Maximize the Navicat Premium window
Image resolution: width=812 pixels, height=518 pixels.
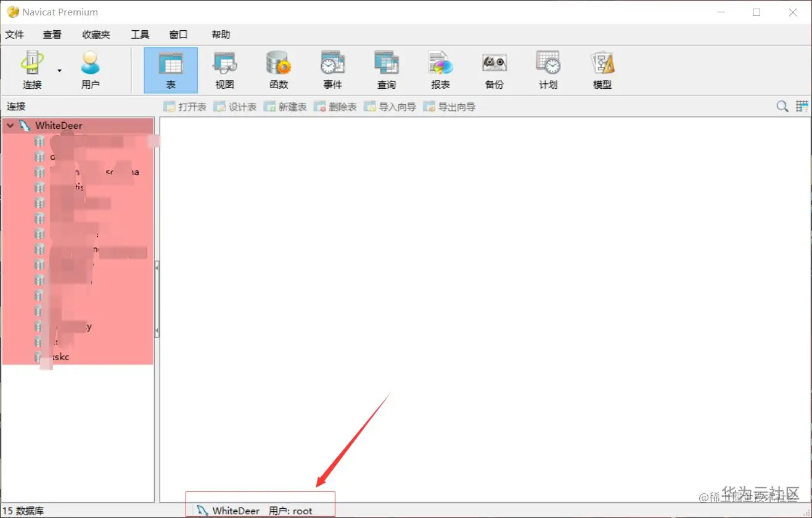coord(757,12)
